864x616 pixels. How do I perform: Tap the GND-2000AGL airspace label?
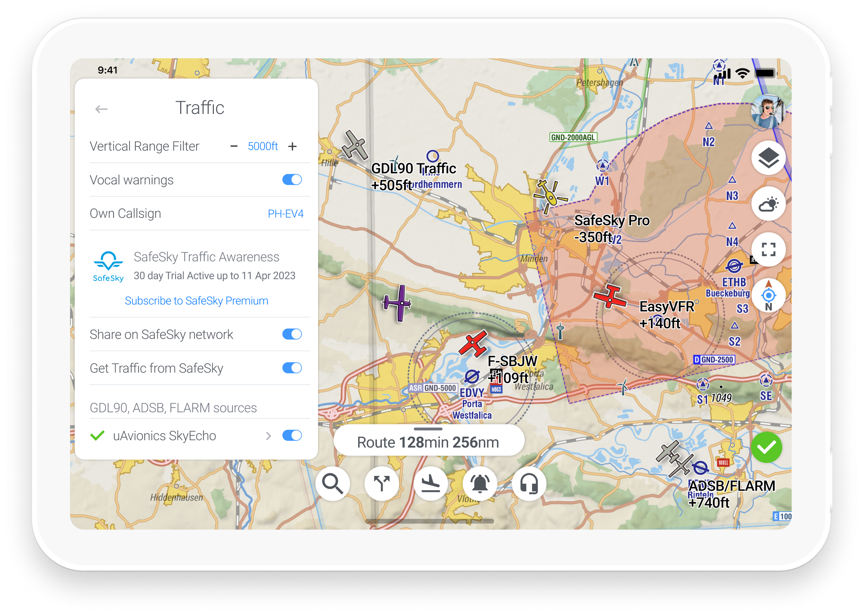coord(573,138)
